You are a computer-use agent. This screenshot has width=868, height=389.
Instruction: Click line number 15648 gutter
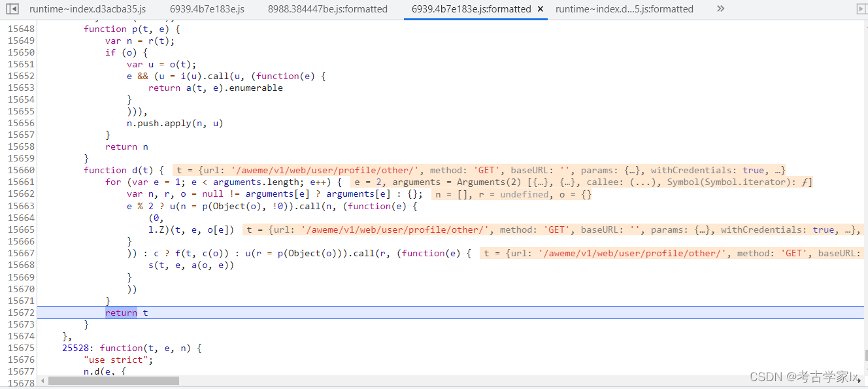coord(21,29)
